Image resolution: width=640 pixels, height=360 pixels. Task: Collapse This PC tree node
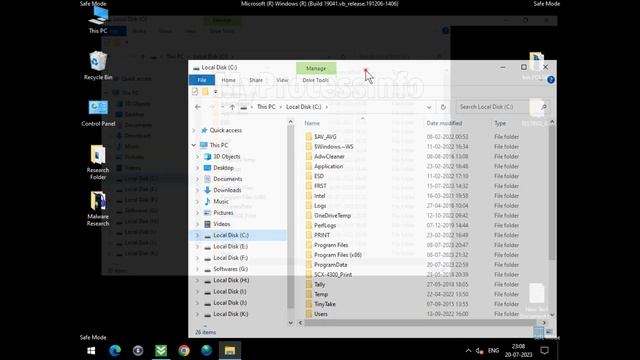[194, 145]
